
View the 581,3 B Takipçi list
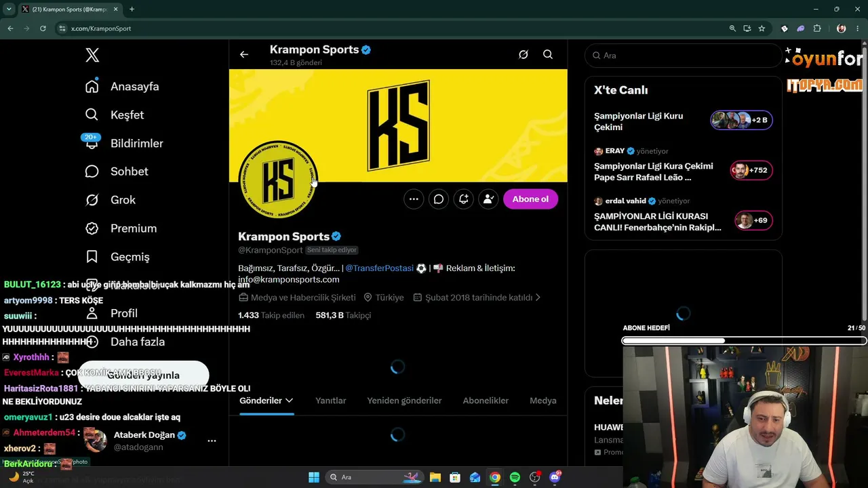tap(343, 315)
